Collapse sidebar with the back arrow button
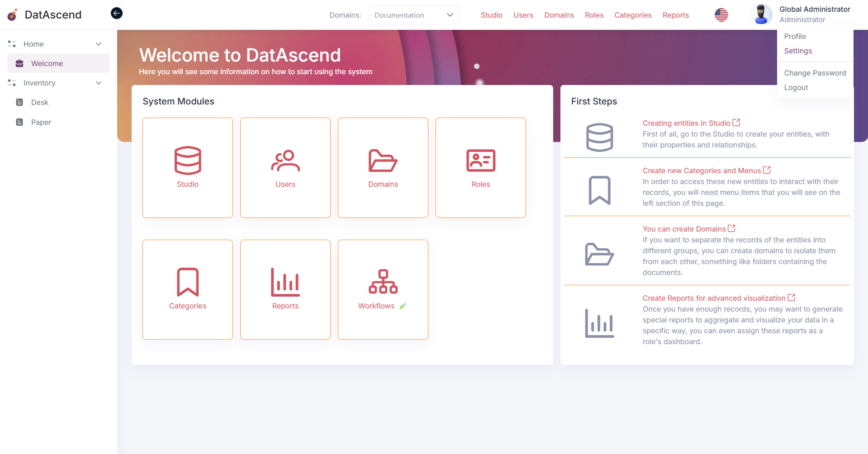 click(117, 13)
